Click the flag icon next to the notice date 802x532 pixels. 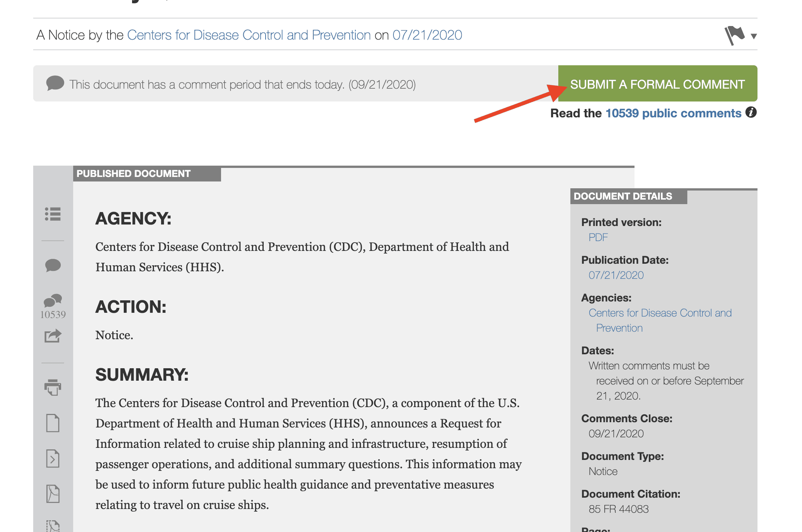coord(734,36)
